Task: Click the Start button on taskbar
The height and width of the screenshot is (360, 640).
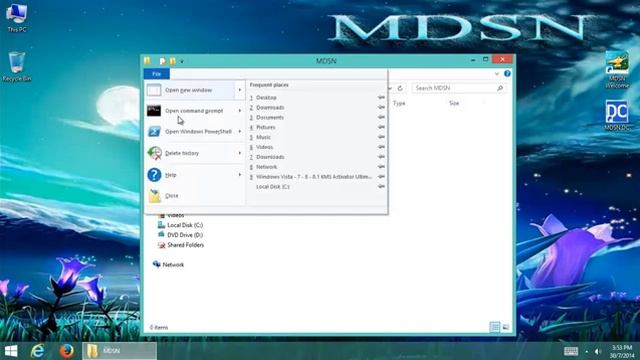Action: click(11, 351)
